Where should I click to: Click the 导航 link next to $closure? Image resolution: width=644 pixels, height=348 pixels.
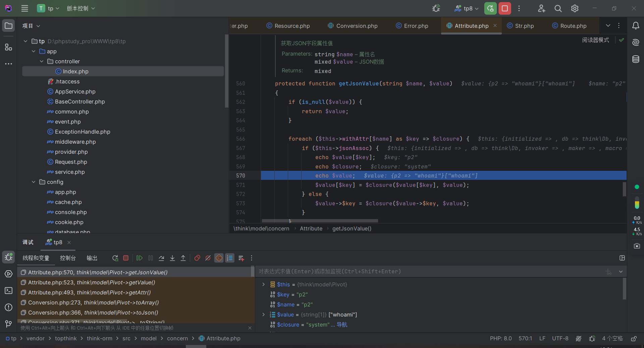coord(342,325)
